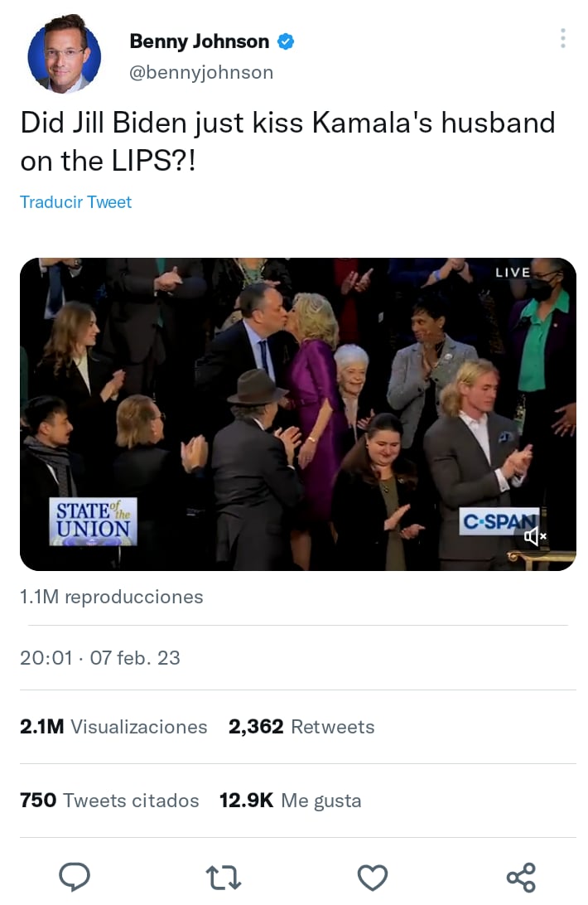View the 750 Tweets citados list
The image size is (588, 905).
coord(108,801)
